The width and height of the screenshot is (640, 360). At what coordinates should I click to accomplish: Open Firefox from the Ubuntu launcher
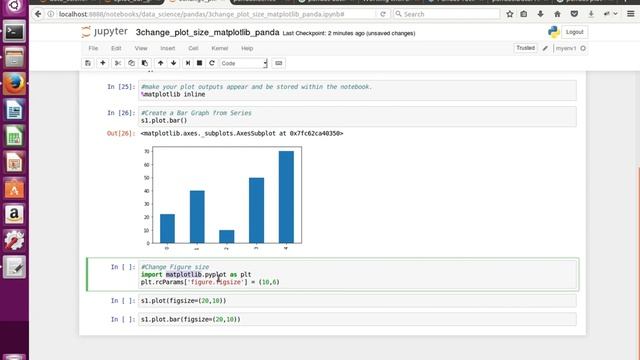point(14,84)
